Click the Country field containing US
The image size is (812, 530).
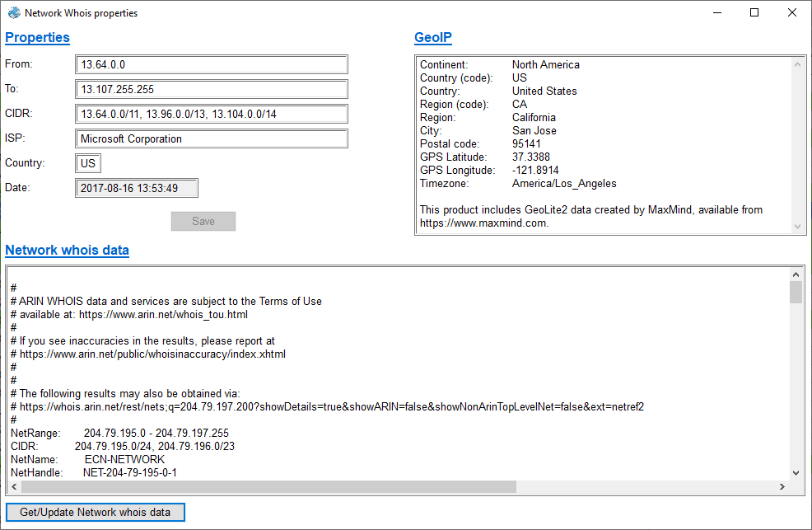[x=88, y=163]
